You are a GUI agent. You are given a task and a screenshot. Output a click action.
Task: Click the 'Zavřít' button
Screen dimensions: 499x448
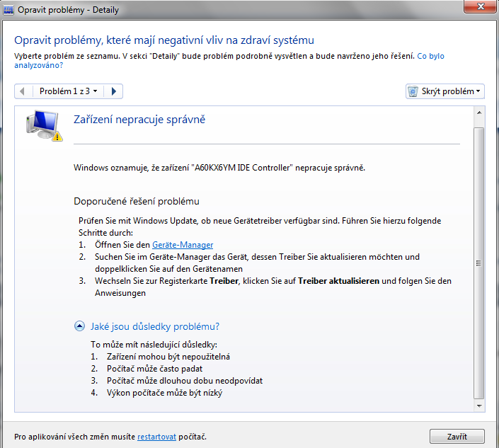point(457,437)
